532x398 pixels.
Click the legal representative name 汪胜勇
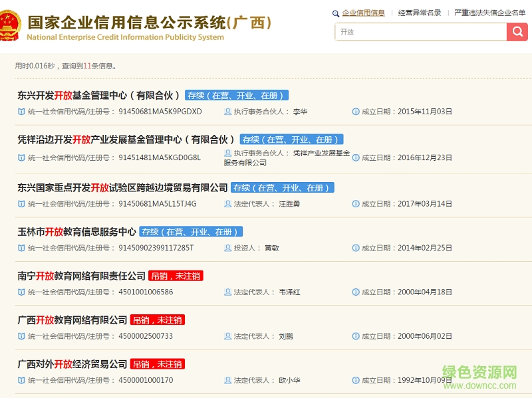pos(289,204)
